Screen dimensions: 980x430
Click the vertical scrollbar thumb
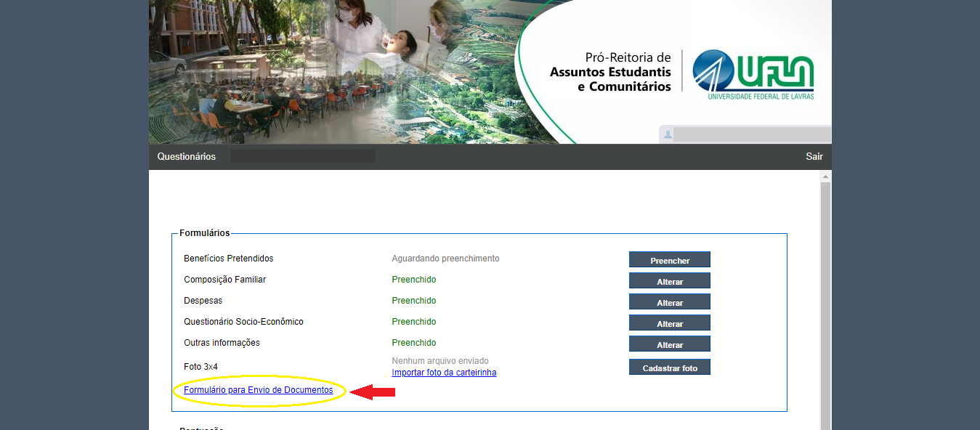825,305
